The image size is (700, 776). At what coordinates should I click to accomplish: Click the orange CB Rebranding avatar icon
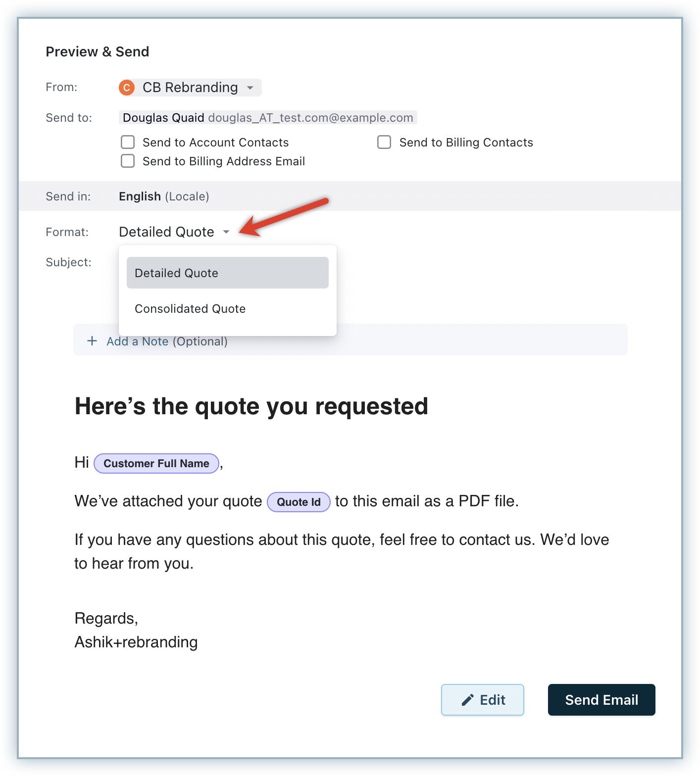click(127, 88)
